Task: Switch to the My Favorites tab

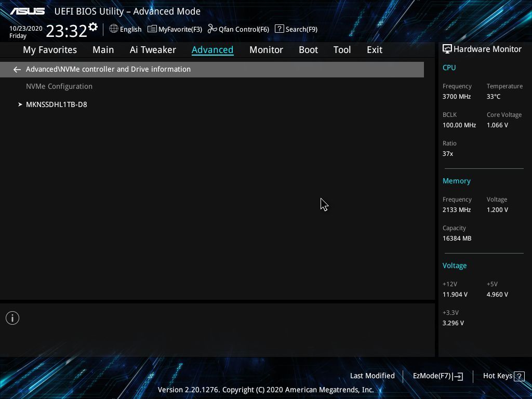Action: click(50, 50)
